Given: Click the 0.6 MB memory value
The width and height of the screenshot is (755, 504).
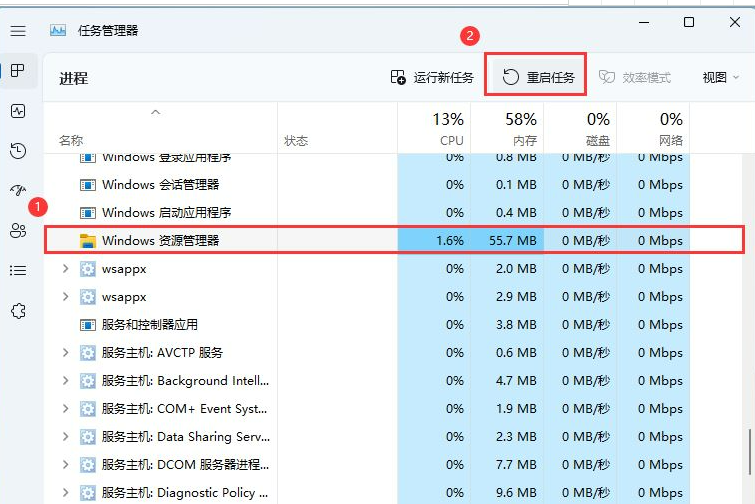Looking at the screenshot, I should [x=516, y=353].
